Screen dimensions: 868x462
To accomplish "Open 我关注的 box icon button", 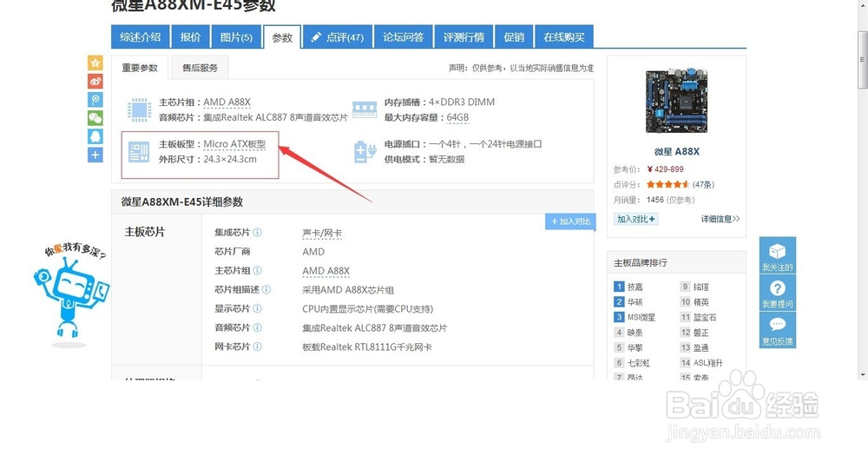I will point(777,255).
